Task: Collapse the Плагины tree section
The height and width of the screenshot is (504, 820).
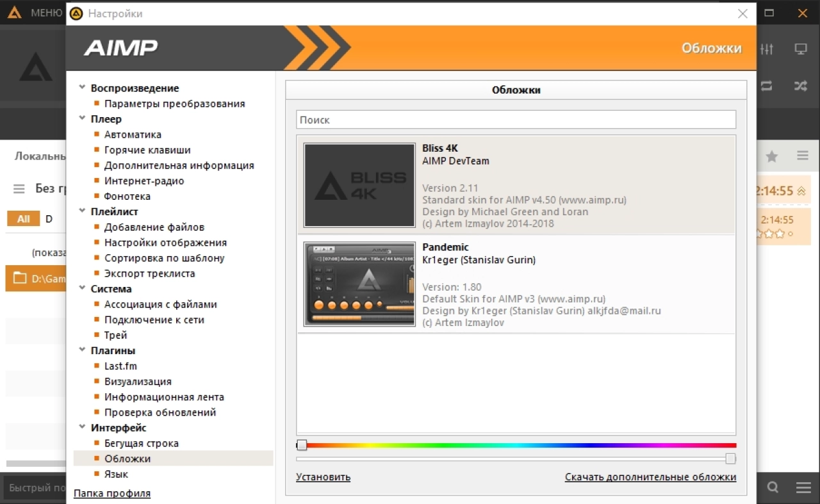Action: point(82,350)
